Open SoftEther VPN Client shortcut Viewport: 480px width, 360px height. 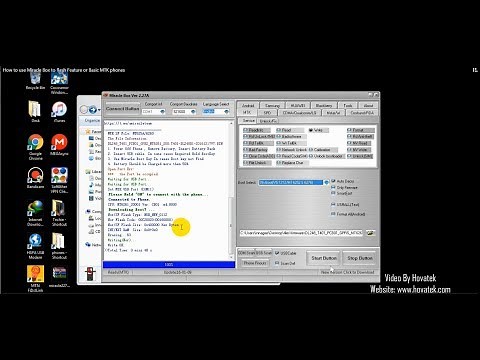point(59,180)
